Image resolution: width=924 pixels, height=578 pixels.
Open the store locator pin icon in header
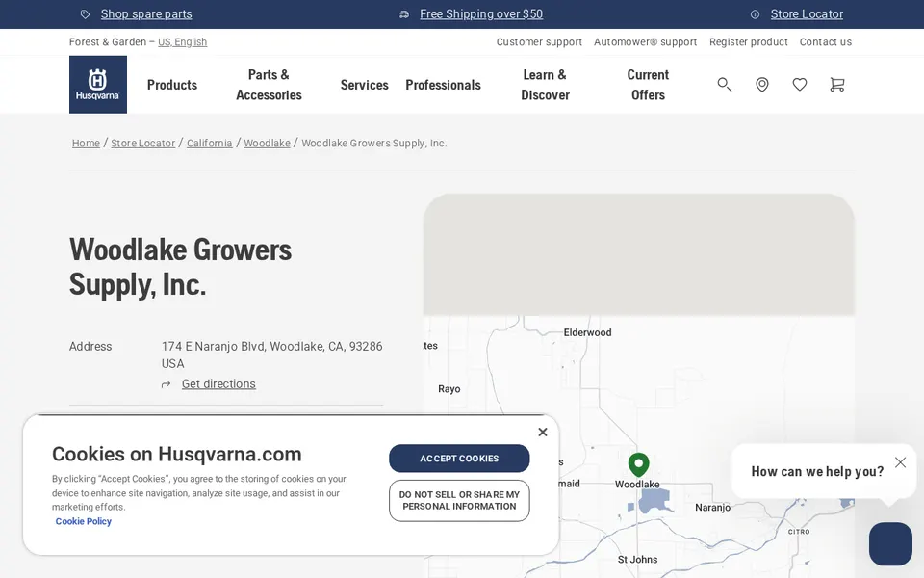coord(762,85)
